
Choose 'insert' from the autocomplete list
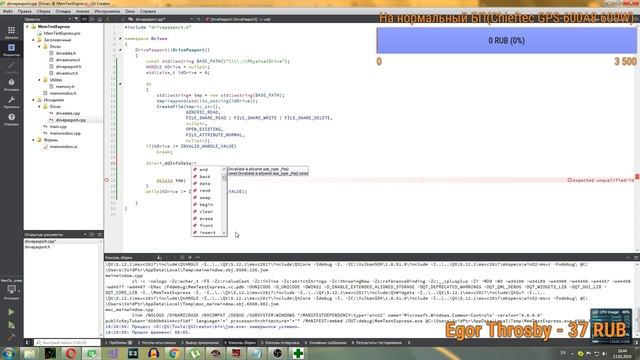tap(207, 233)
